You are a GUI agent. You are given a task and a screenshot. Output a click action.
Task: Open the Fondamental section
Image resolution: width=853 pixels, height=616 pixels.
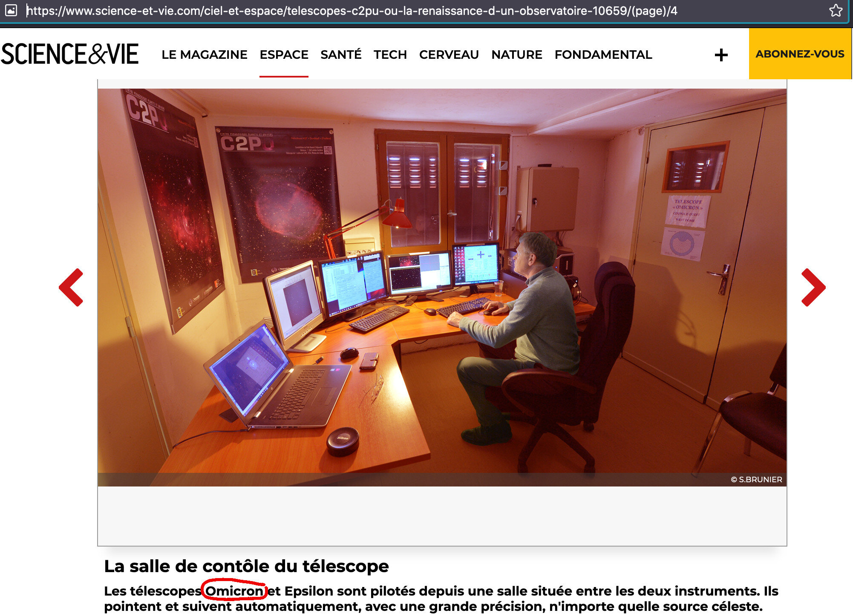[603, 55]
